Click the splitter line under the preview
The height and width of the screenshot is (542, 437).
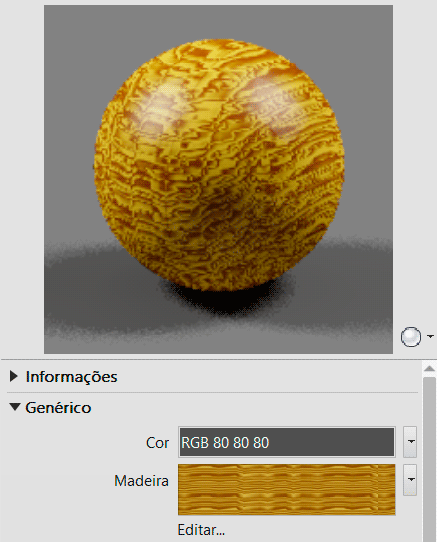pos(218,359)
